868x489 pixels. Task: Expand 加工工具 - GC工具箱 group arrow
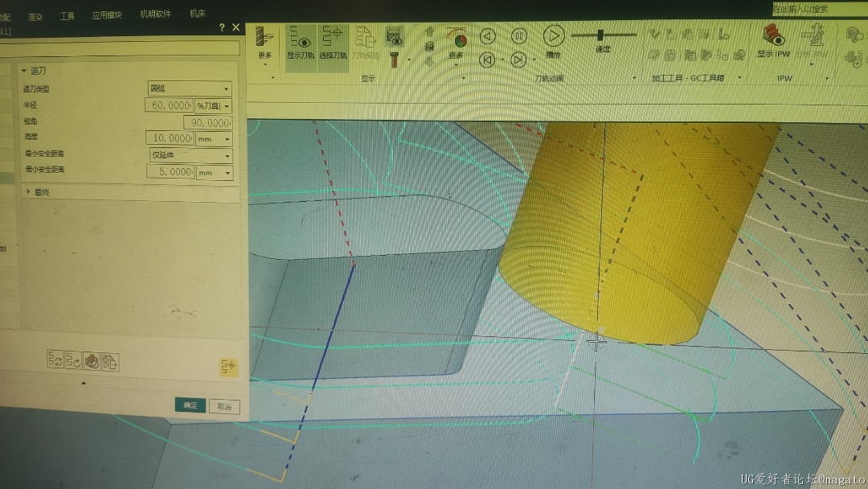click(x=739, y=78)
